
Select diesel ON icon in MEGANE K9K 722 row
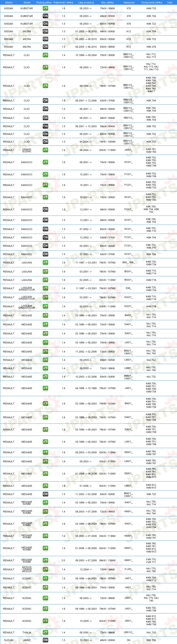pyautogui.click(x=45, y=494)
